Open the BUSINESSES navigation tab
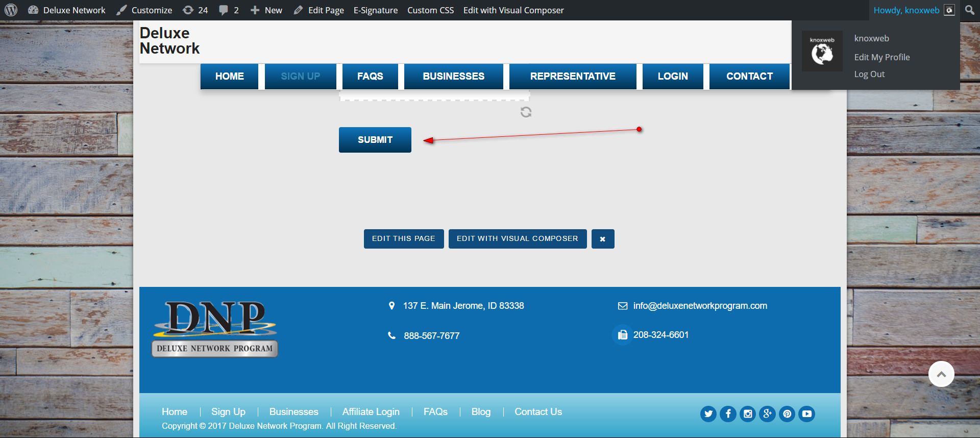The width and height of the screenshot is (980, 438). pyautogui.click(x=454, y=77)
